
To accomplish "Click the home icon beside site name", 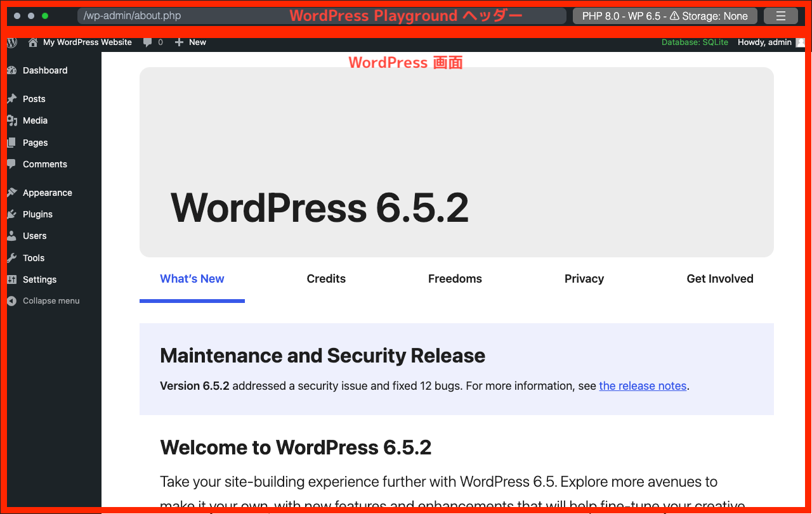I will [33, 42].
